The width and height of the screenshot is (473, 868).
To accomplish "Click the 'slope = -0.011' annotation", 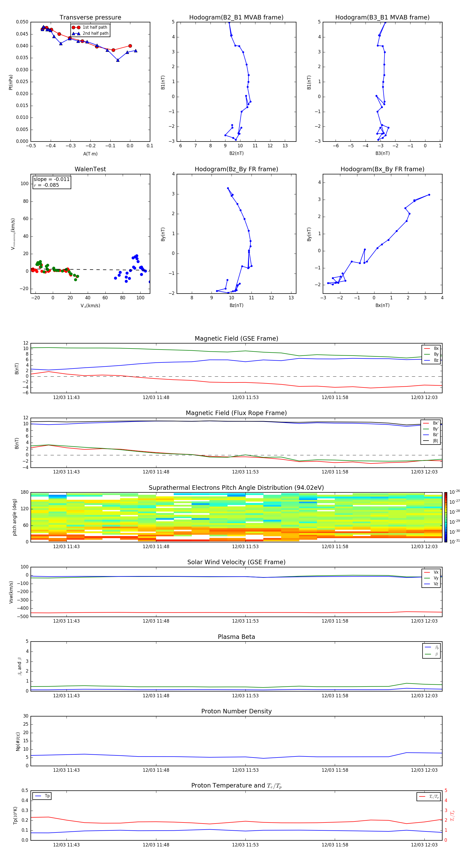I will click(52, 179).
